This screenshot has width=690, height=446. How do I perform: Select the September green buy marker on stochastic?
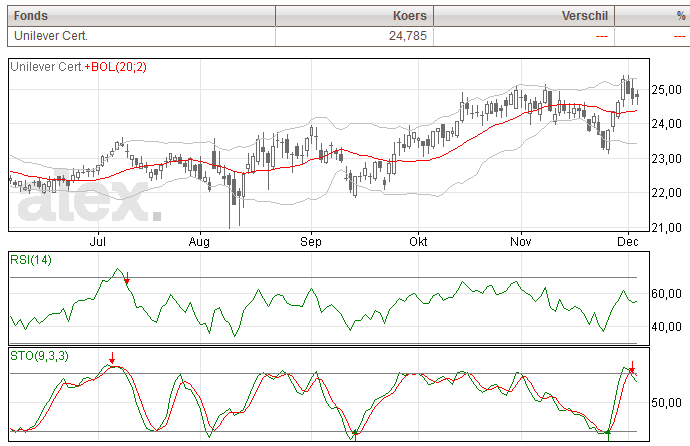(355, 435)
